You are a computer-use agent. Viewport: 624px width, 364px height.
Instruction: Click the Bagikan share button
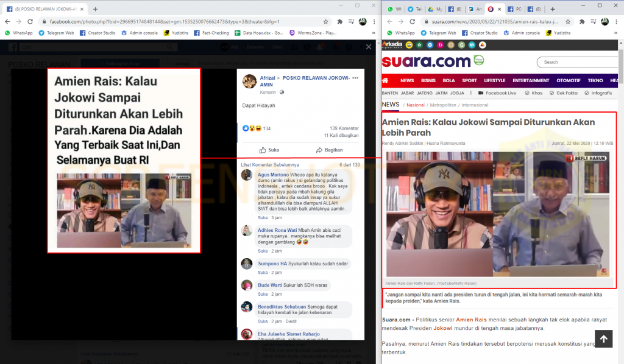coord(329,150)
